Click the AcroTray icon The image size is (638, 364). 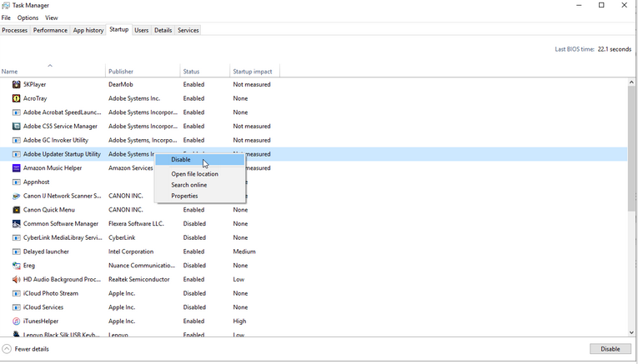coord(17,98)
